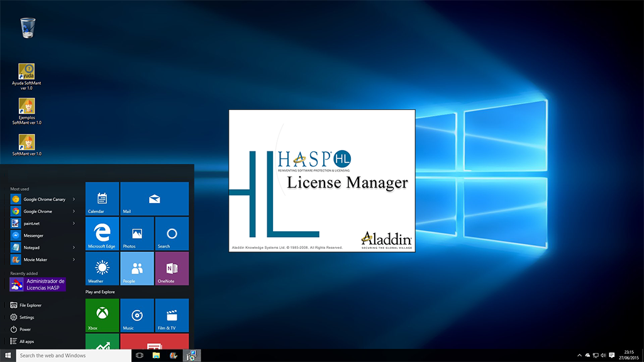Screen dimensions: 644x362
Task: Expand the paint.net jump list arrow
Action: pos(74,223)
